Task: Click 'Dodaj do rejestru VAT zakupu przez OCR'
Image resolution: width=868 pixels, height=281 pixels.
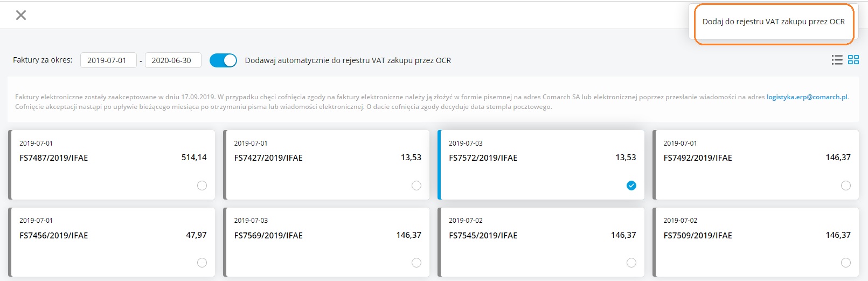Action: tap(773, 22)
